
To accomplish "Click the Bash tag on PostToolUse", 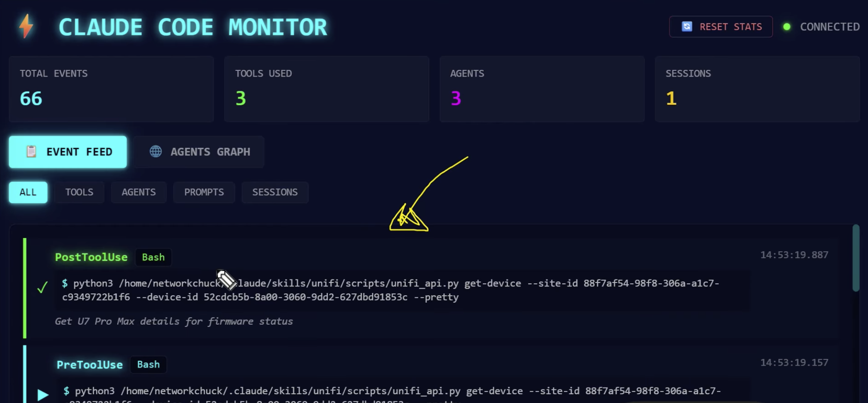I will pyautogui.click(x=153, y=257).
